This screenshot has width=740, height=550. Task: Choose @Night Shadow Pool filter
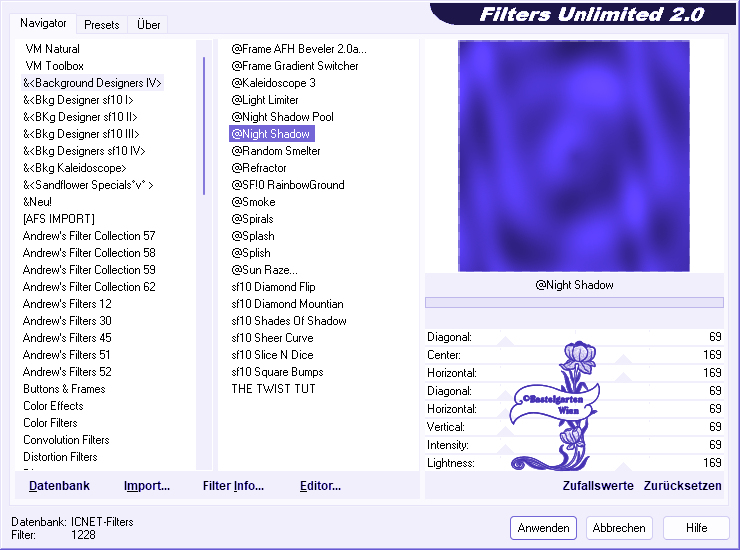point(282,117)
